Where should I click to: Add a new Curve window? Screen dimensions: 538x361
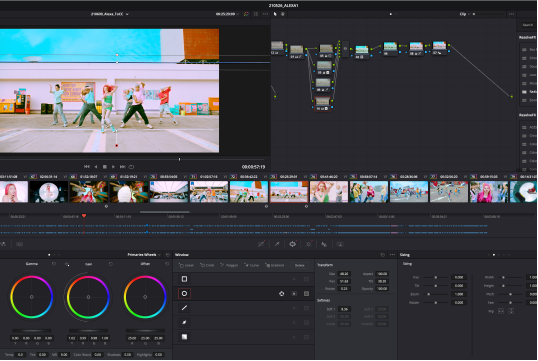(252, 265)
